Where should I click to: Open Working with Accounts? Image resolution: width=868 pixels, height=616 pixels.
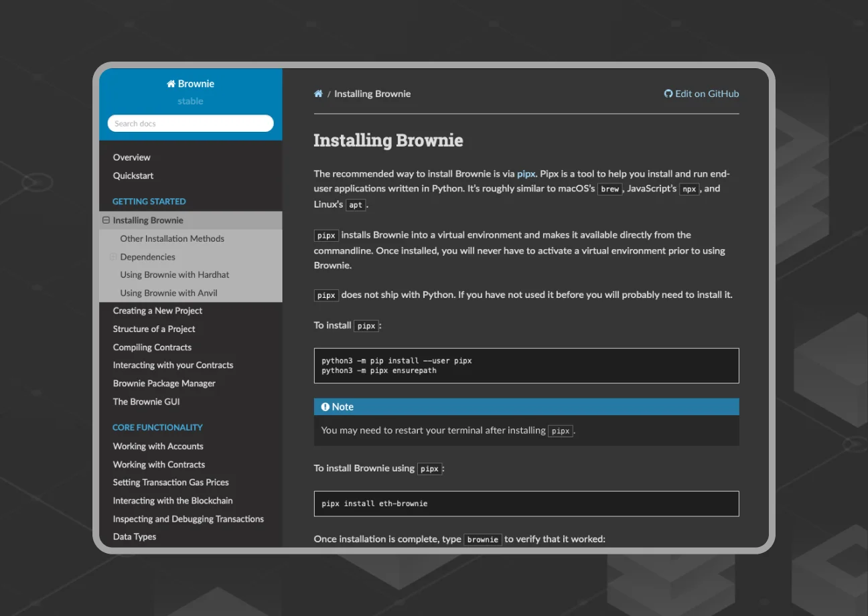pos(158,446)
